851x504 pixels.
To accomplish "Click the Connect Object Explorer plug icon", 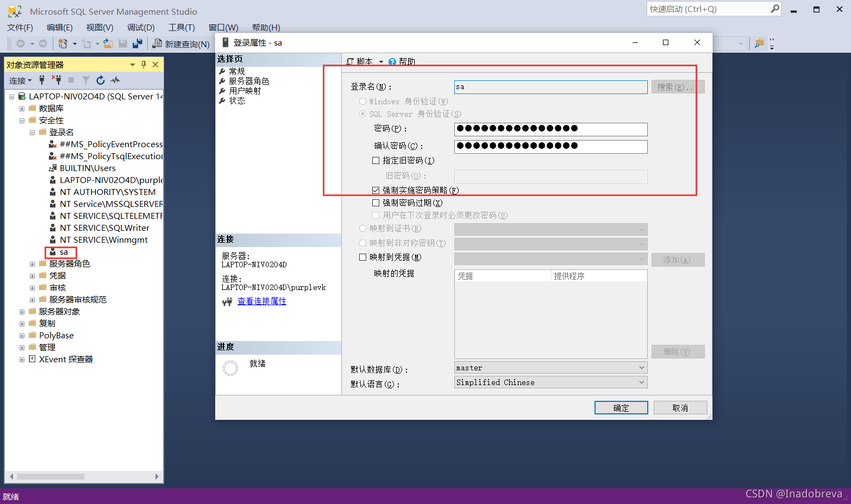I will tap(42, 80).
